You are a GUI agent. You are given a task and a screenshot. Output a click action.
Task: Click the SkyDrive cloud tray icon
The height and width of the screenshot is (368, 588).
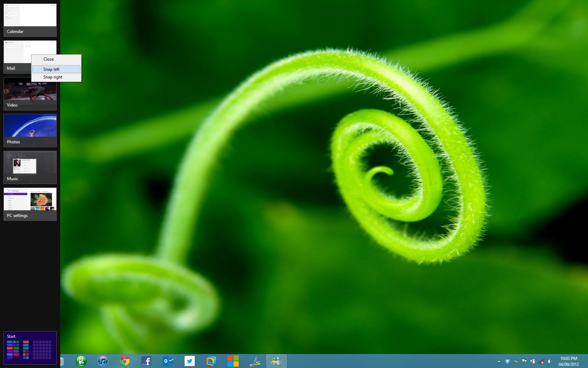pyautogui.click(x=516, y=361)
